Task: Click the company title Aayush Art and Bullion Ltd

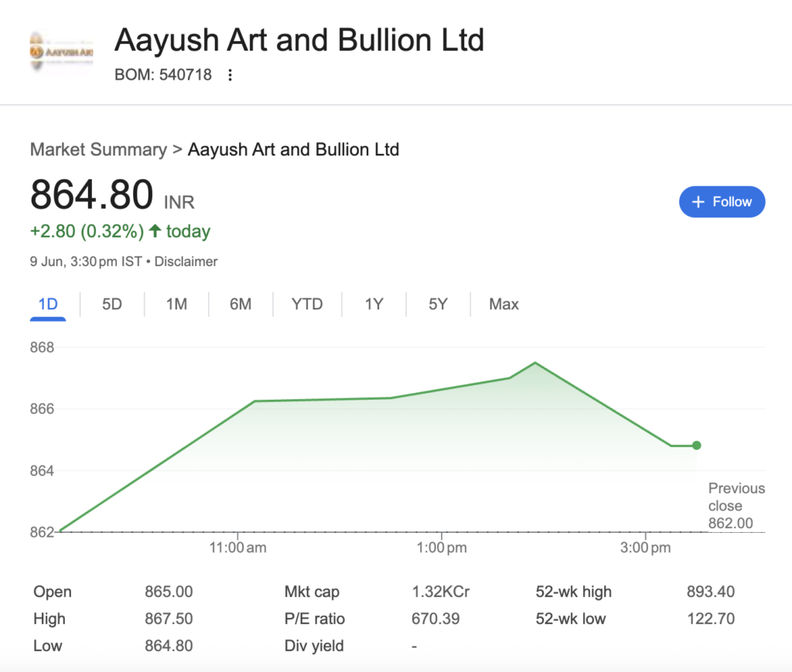Action: pos(299,39)
